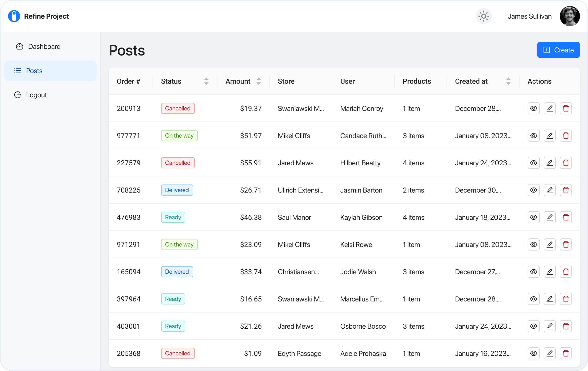Delete order 227579 using the trash icon
The image size is (588, 371).
click(566, 163)
